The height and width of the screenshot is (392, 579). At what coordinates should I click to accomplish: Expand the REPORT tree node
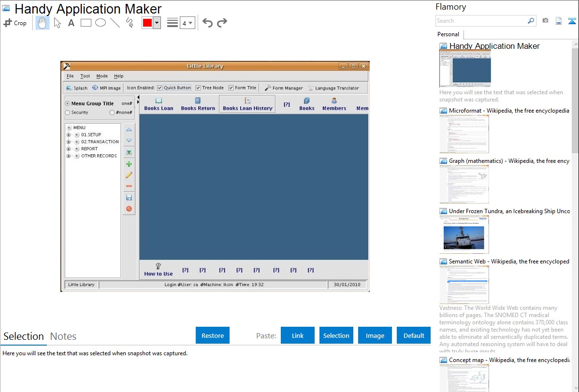pyautogui.click(x=68, y=149)
